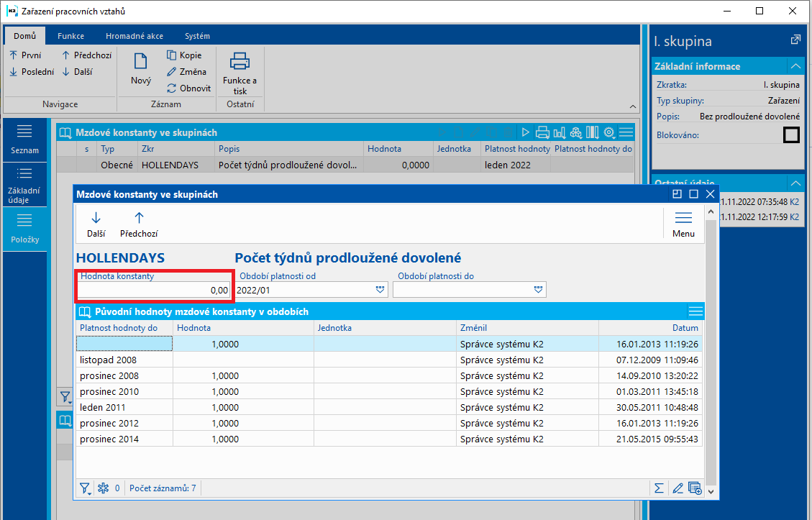The image size is (812, 520).
Task: Open the Období platnosti od dropdown
Action: 380,290
